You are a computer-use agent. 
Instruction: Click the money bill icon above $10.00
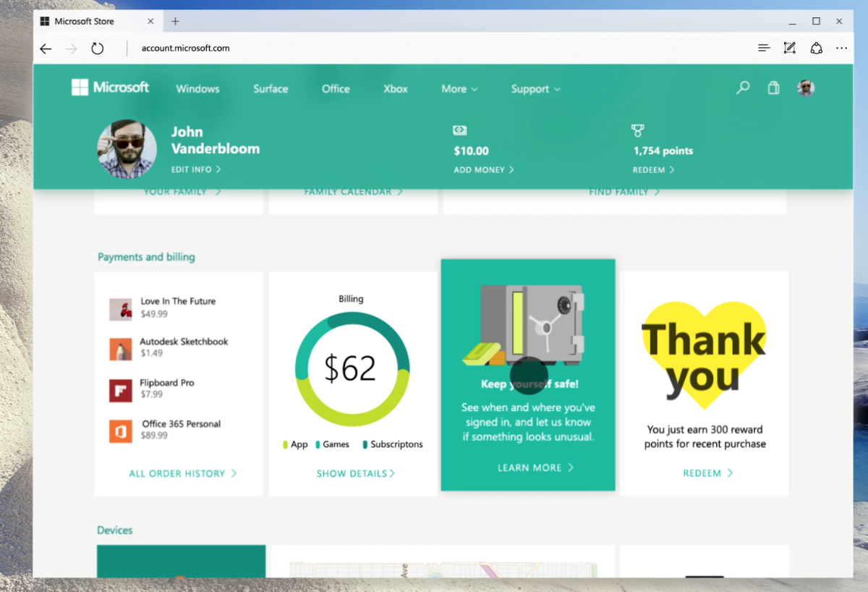tap(460, 130)
